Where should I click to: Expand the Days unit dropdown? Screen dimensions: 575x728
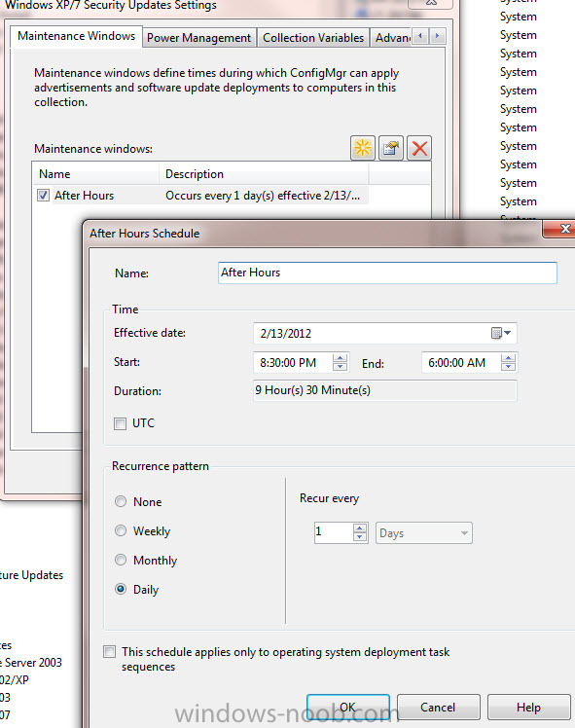click(423, 533)
